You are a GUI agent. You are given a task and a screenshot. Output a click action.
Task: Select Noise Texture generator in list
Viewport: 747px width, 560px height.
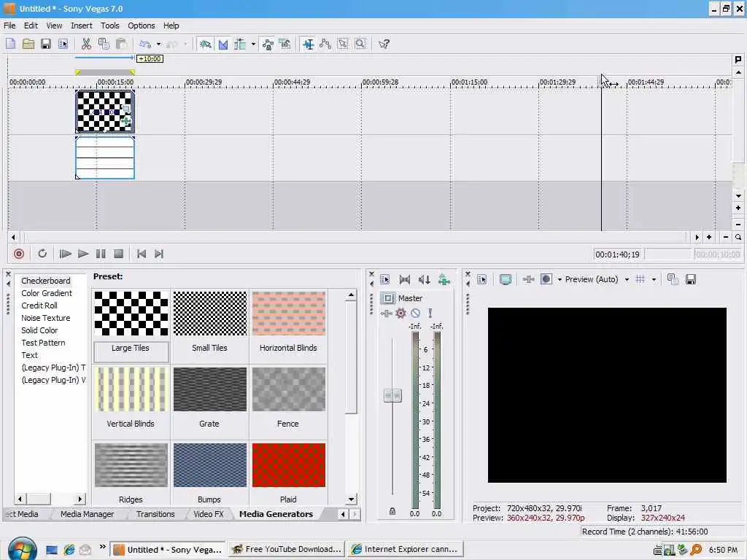point(46,318)
